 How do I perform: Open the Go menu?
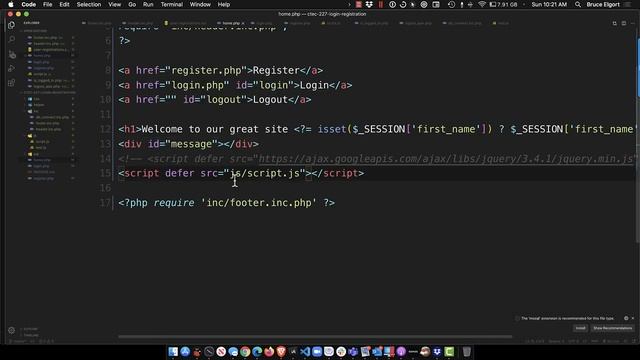(x=132, y=4)
